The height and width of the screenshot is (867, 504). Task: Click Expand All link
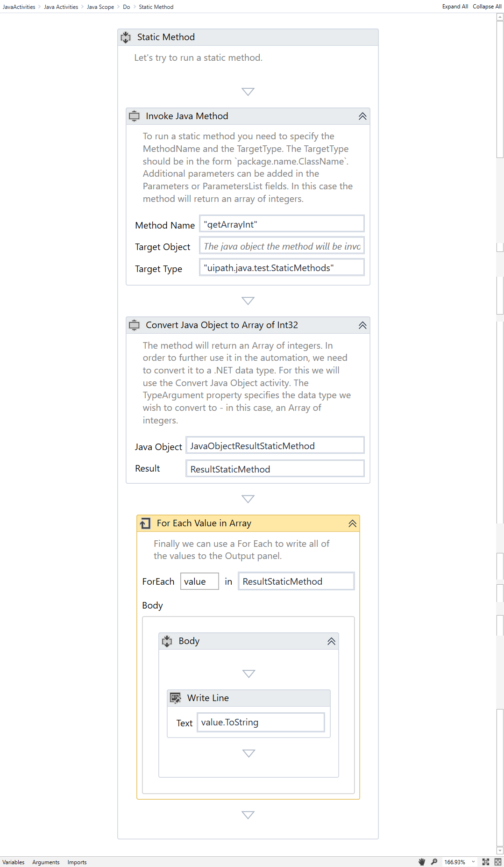click(454, 7)
